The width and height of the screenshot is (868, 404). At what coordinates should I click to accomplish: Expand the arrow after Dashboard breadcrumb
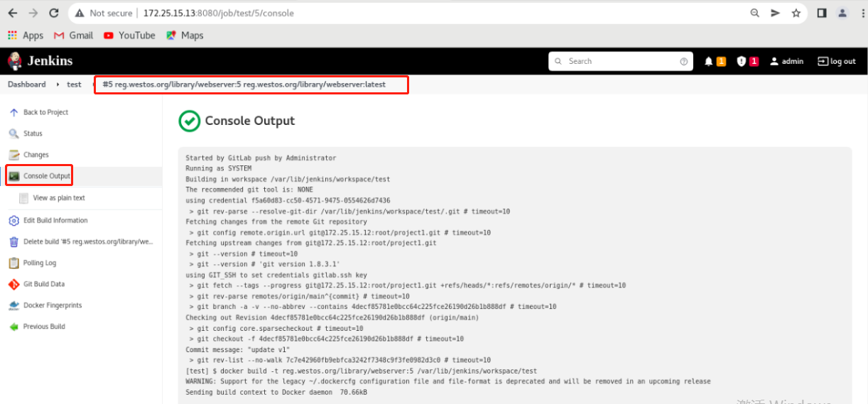(57, 84)
